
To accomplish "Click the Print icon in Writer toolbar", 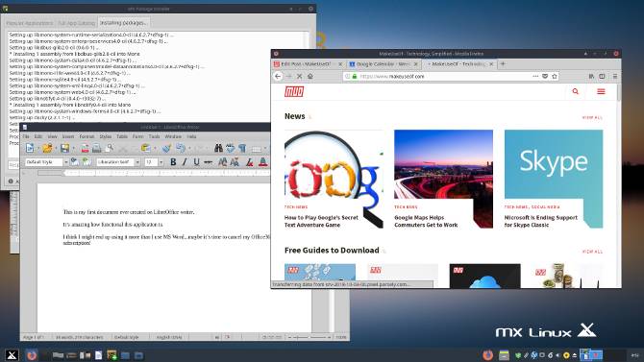I will click(97, 148).
